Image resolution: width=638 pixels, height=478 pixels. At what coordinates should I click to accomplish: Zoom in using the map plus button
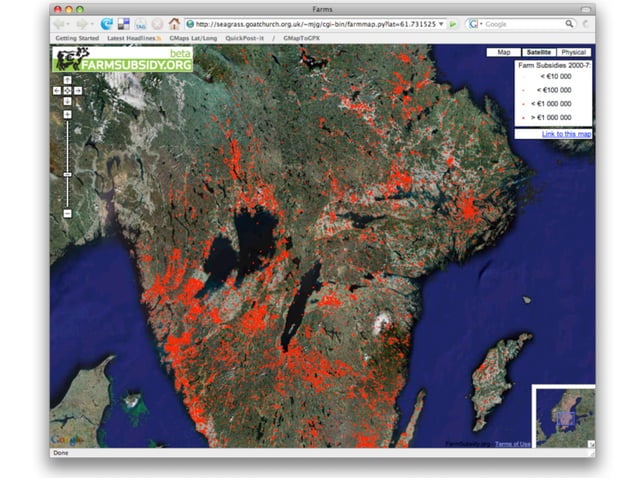click(x=67, y=114)
